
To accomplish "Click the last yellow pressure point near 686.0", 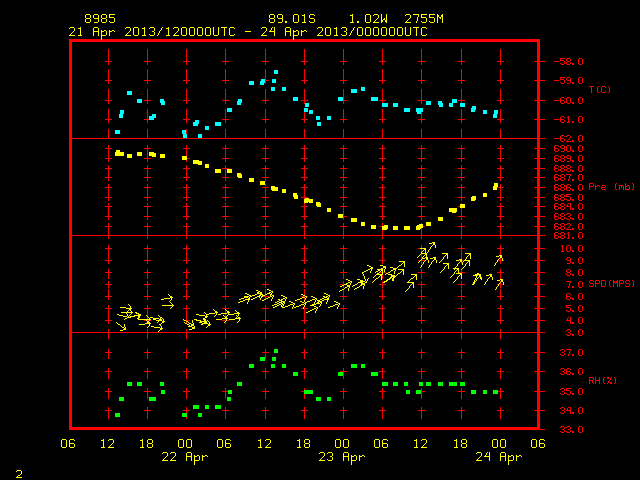I will point(496,187).
